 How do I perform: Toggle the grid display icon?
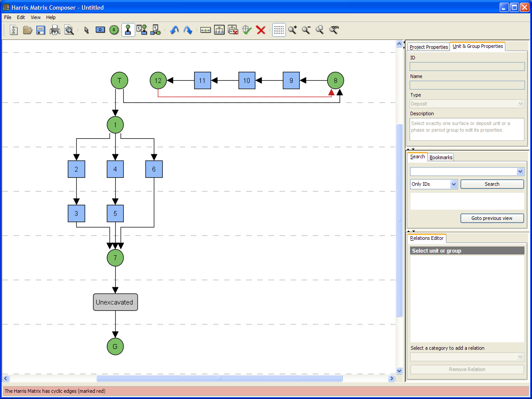tap(279, 30)
